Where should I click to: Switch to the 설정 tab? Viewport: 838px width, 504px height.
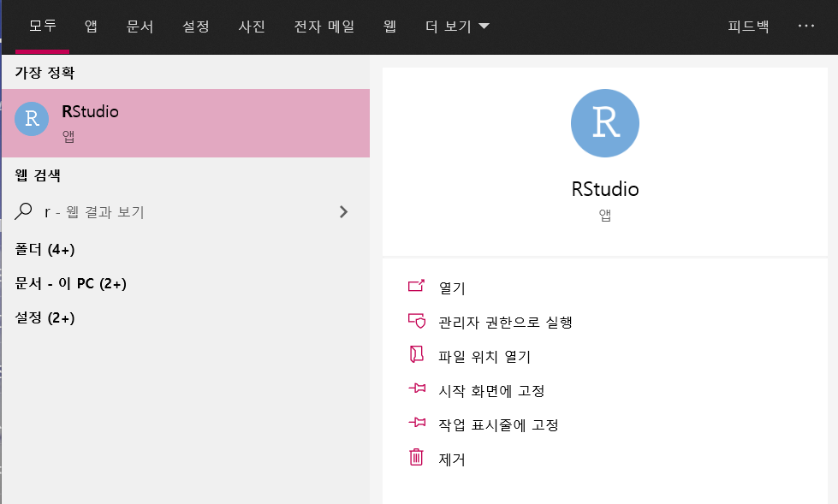click(x=196, y=27)
